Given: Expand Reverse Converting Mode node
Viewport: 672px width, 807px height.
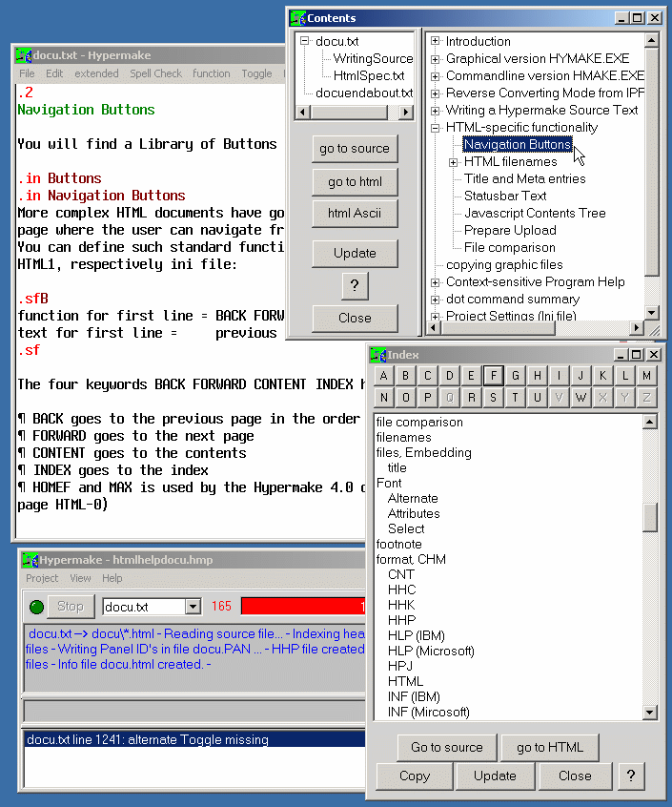Looking at the screenshot, I should [x=435, y=93].
